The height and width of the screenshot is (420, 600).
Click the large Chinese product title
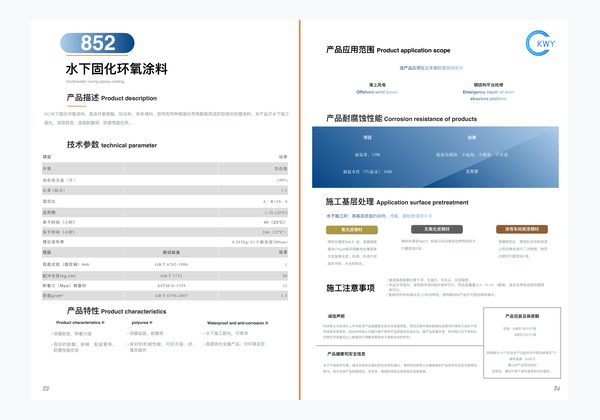110,69
